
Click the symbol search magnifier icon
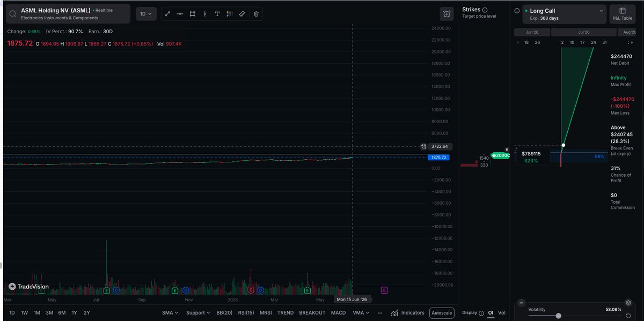point(12,14)
